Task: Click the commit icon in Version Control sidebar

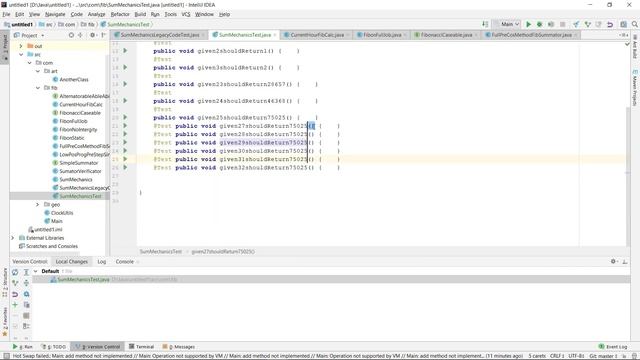Action: point(15,283)
